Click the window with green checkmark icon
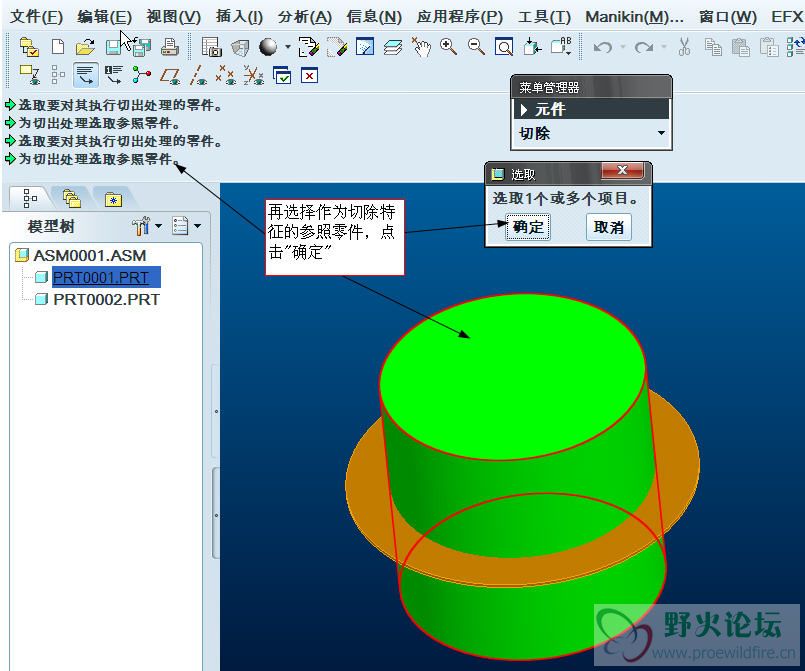The image size is (805, 671). point(282,75)
